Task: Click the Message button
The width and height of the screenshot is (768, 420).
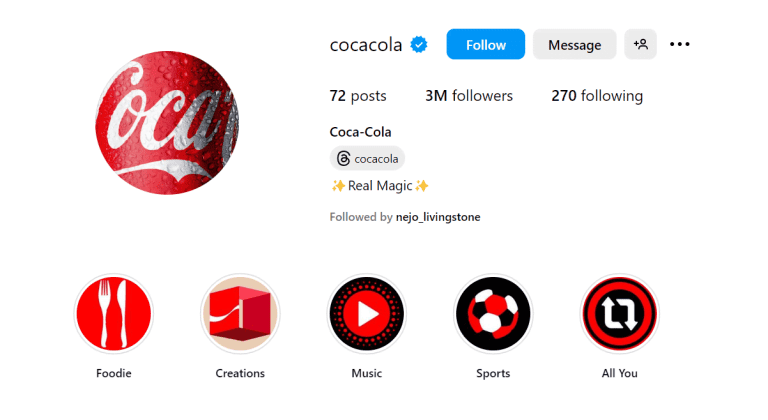Action: (574, 44)
